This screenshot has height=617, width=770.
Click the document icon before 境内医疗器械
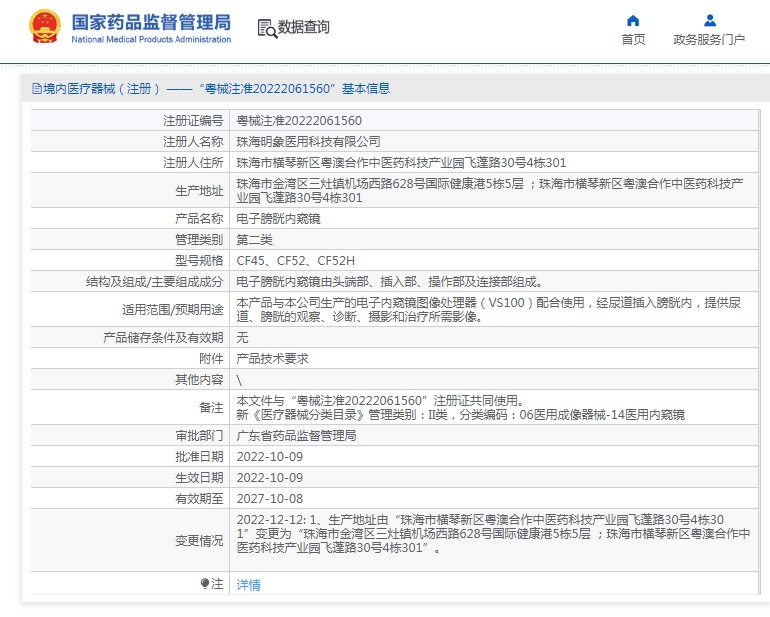(x=37, y=88)
